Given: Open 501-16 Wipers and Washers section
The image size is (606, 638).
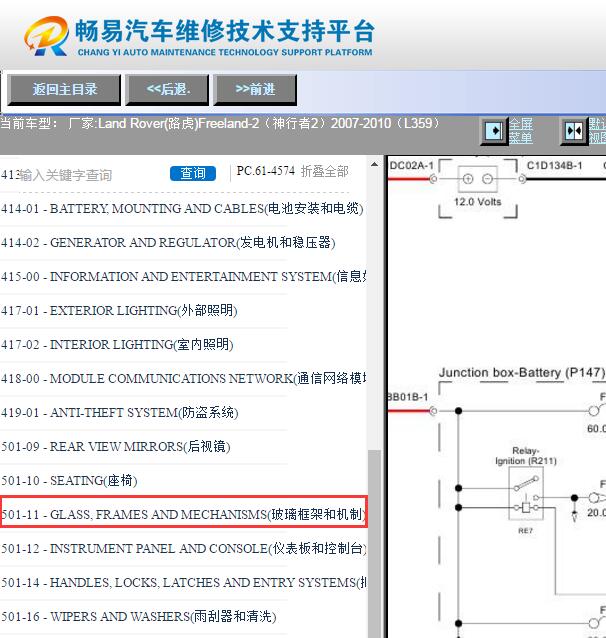Looking at the screenshot, I should click(138, 617).
